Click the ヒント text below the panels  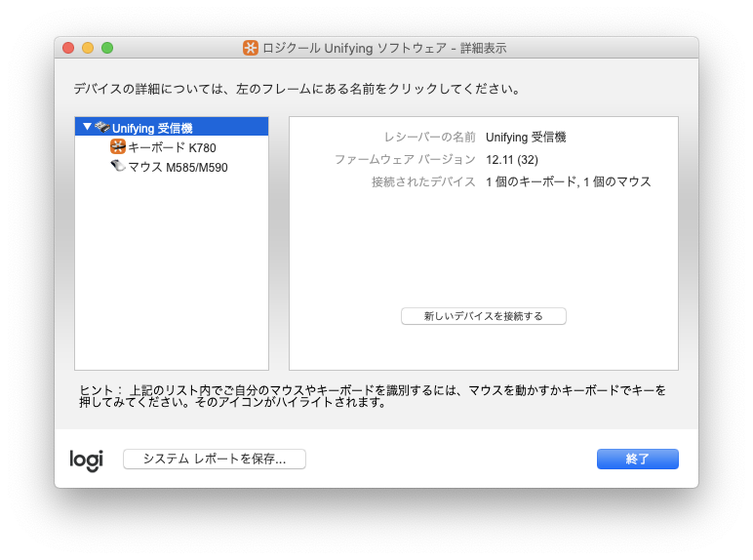point(373,396)
